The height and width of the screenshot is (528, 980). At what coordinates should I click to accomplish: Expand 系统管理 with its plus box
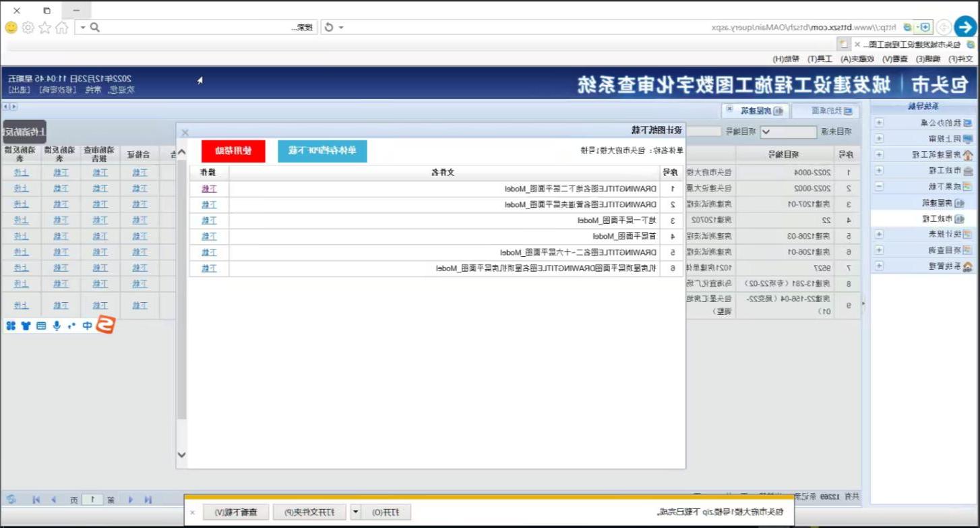879,266
